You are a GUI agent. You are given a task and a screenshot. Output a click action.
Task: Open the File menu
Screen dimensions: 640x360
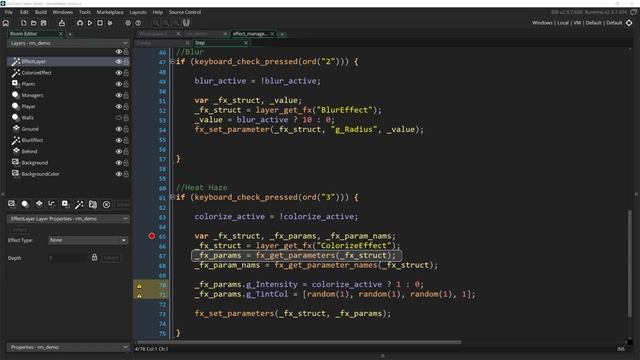[9, 12]
